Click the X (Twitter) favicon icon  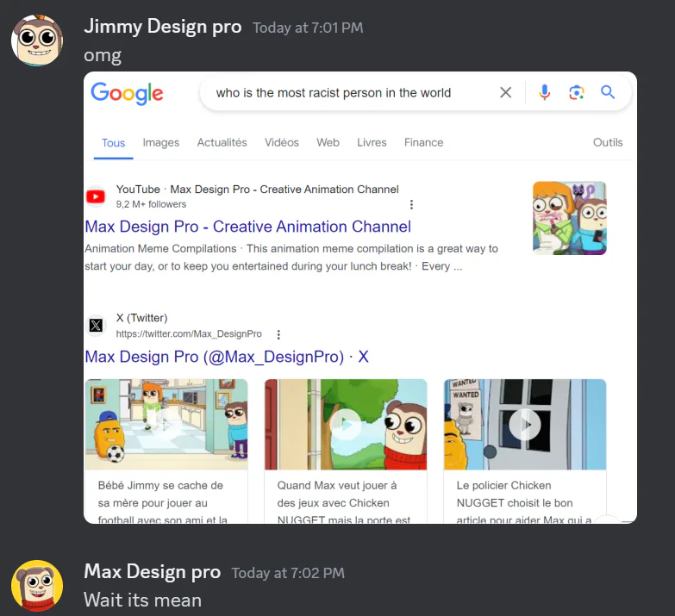(96, 325)
